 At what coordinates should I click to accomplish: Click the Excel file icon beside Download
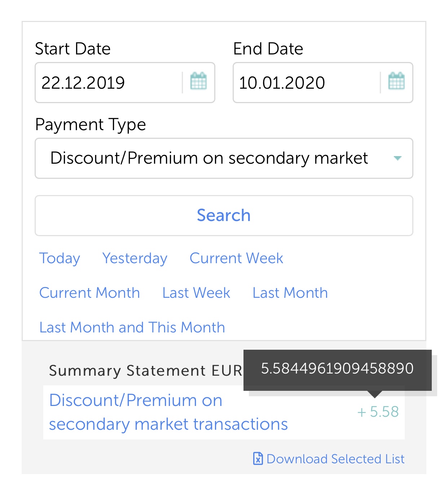click(258, 459)
